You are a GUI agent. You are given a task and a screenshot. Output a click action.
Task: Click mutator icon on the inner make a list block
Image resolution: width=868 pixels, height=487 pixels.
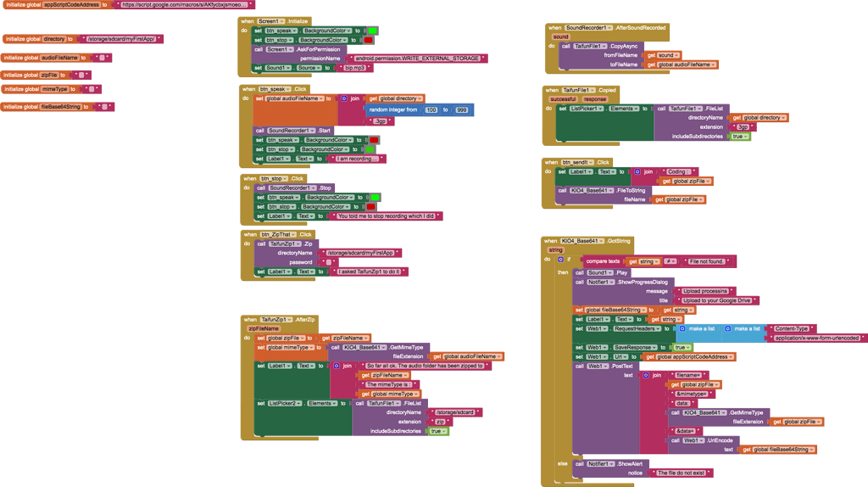[x=728, y=328]
